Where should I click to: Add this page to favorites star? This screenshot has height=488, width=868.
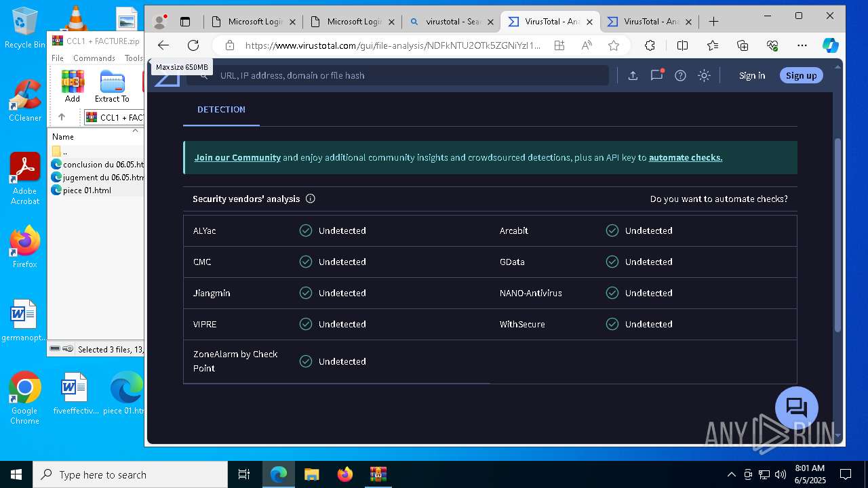click(614, 45)
